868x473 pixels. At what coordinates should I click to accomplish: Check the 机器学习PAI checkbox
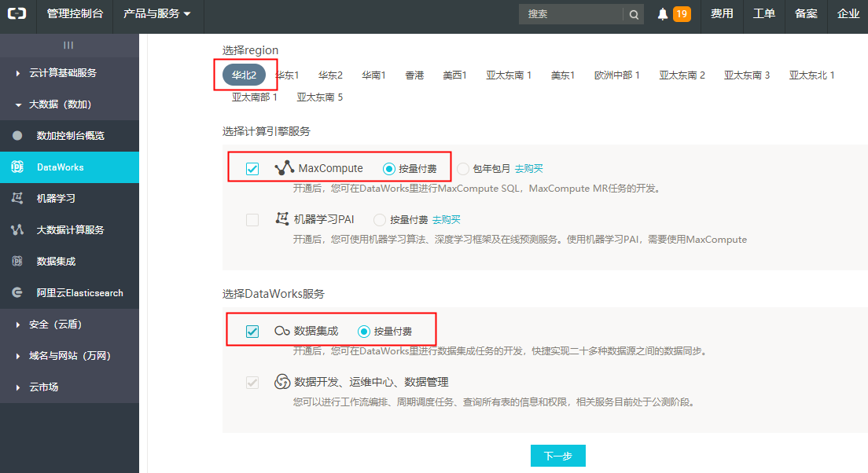click(x=252, y=220)
